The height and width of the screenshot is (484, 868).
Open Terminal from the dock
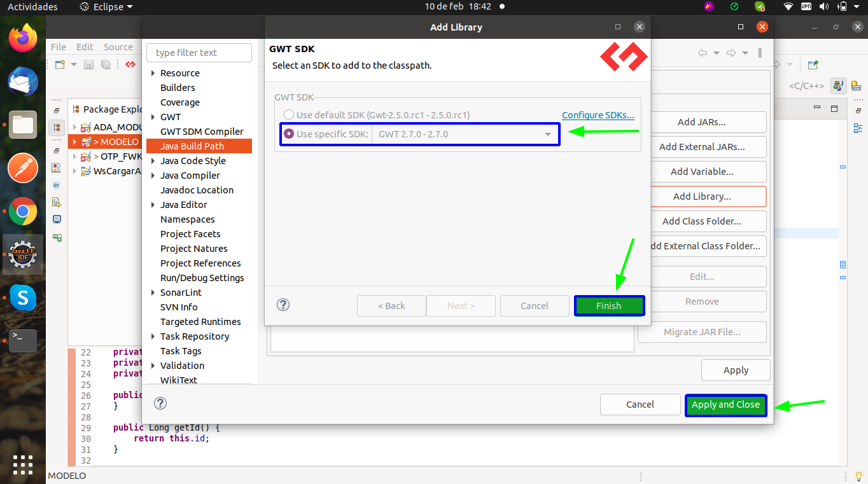click(x=23, y=340)
